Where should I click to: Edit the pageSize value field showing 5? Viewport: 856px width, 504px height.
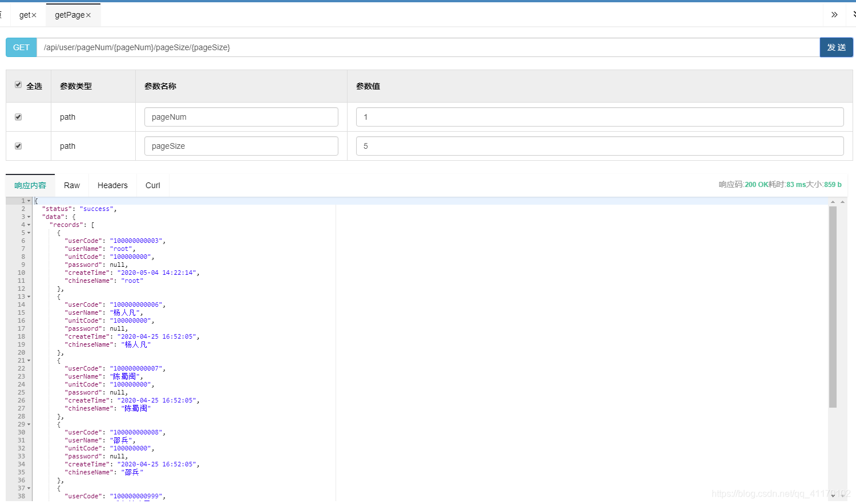pyautogui.click(x=600, y=146)
